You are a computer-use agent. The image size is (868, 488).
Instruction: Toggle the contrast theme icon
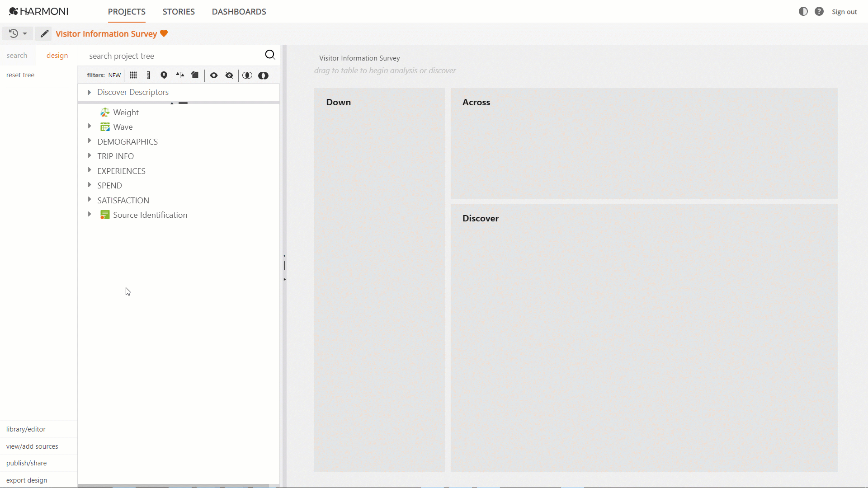[803, 11]
